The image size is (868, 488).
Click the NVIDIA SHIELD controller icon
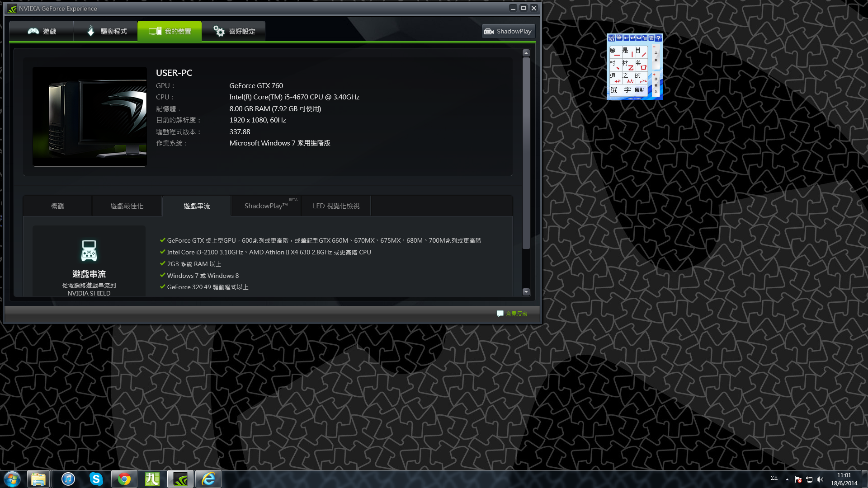[89, 251]
